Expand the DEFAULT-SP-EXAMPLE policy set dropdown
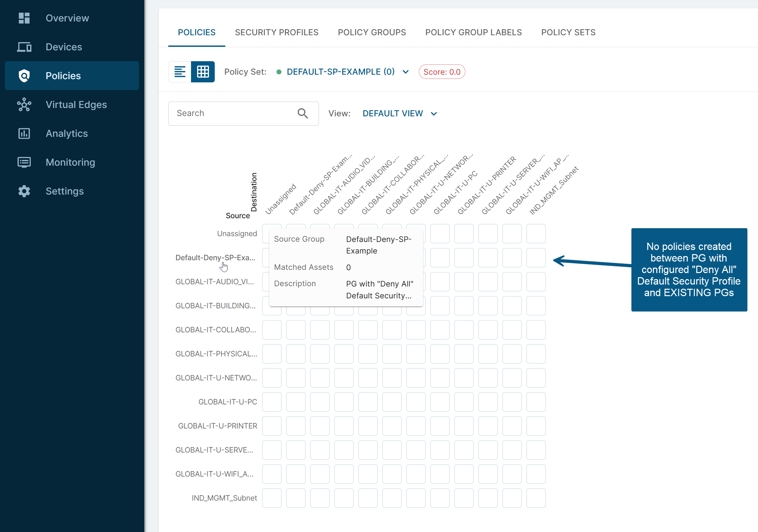The width and height of the screenshot is (758, 532). click(340, 71)
